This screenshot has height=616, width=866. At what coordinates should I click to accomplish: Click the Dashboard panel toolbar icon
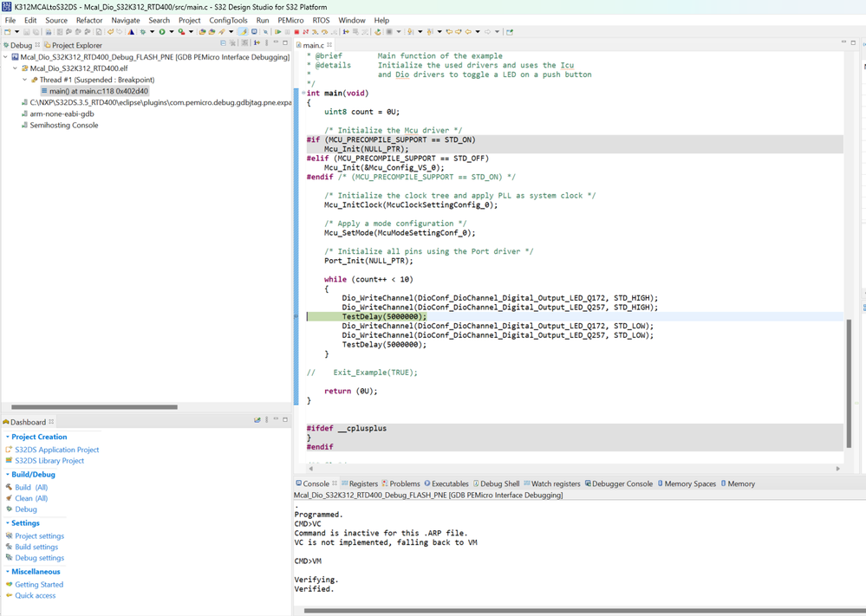click(x=257, y=420)
